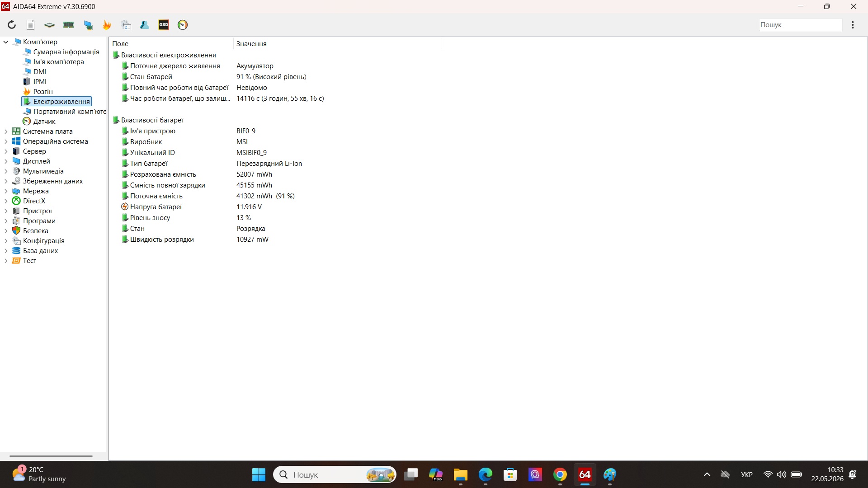This screenshot has width=868, height=488.
Task: Open File Explorer from the taskbar
Action: point(460,474)
